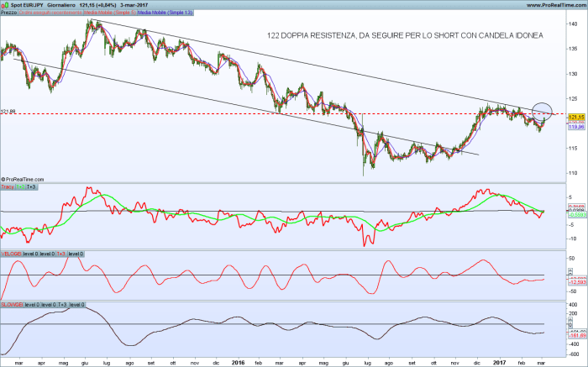This screenshot has width=588, height=367.
Task: Open the Prezzo label in the price panel
Action: click(8, 13)
